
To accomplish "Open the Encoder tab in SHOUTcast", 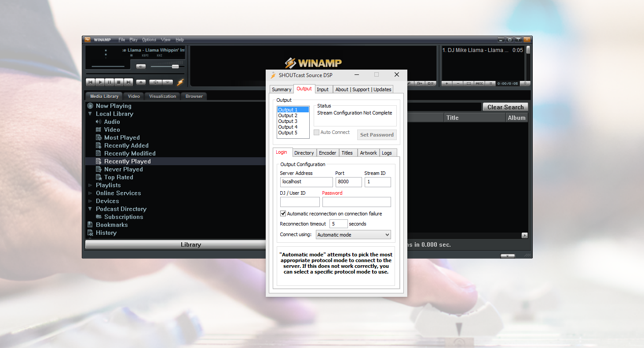I will [x=327, y=153].
